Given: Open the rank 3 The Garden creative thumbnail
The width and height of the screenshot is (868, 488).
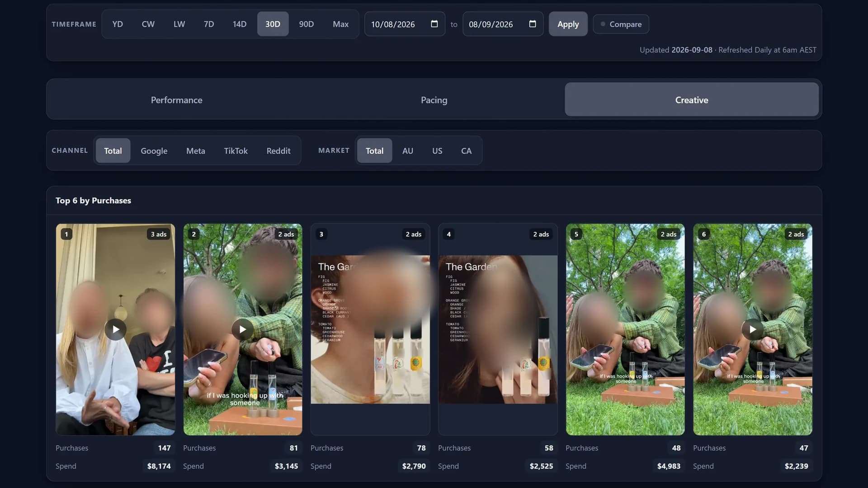Looking at the screenshot, I should [x=370, y=329].
